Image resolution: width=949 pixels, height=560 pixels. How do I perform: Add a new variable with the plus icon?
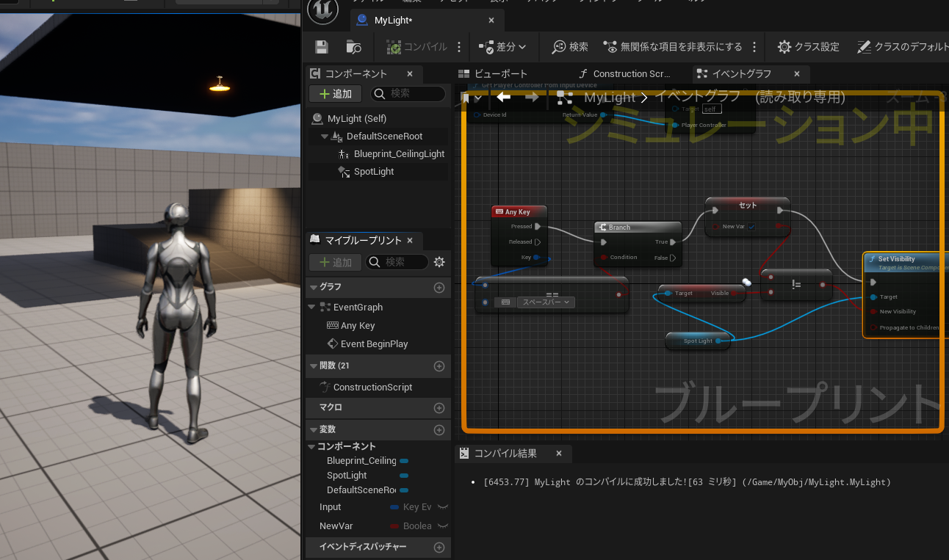point(439,430)
